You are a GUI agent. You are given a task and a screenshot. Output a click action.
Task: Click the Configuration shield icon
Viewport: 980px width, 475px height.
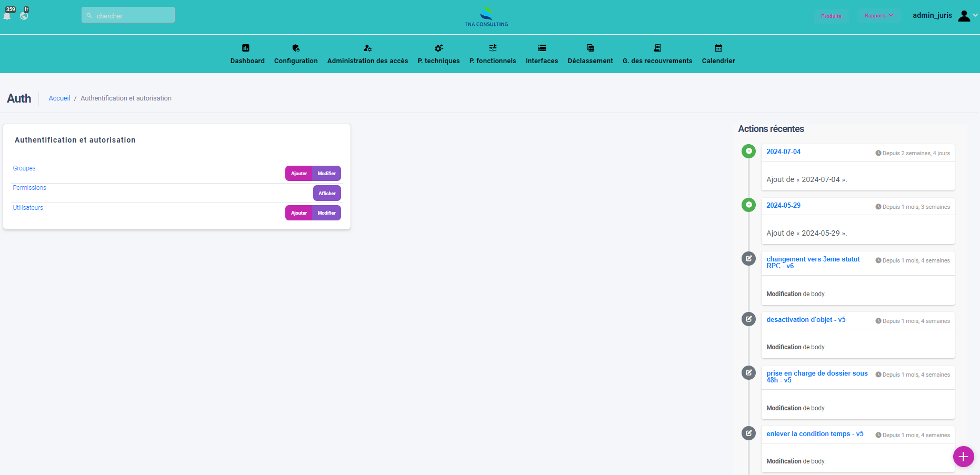tap(296, 48)
